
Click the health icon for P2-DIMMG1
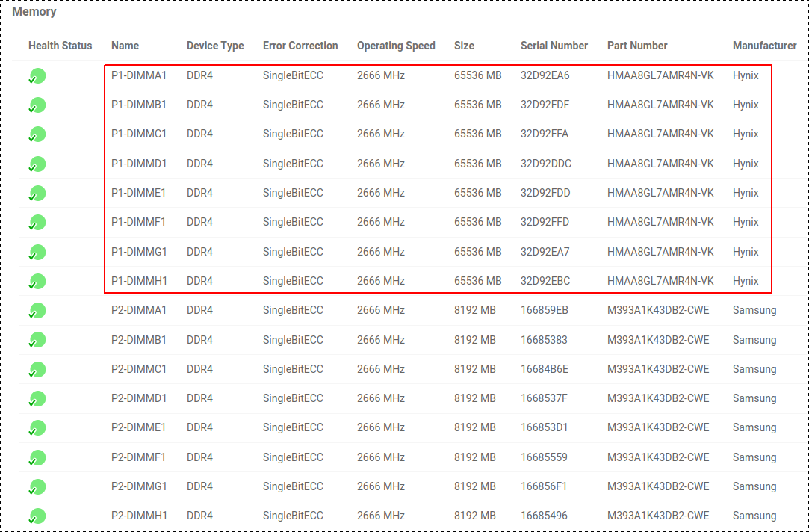coord(37,487)
